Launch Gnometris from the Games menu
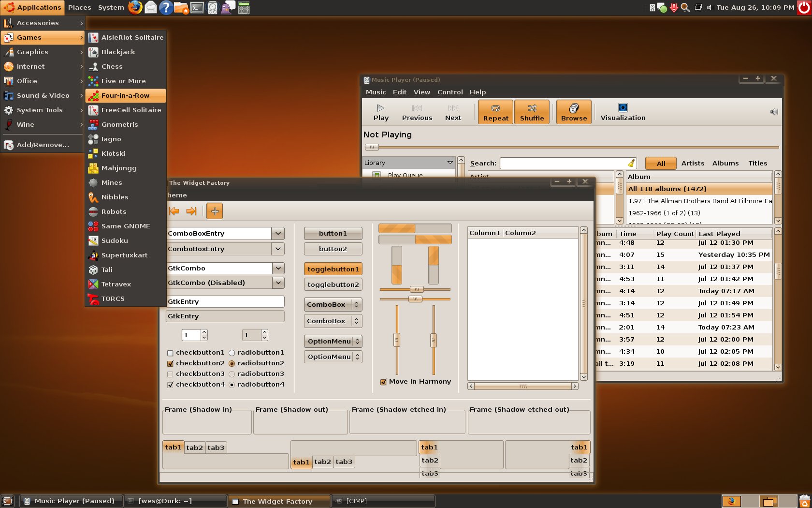Screen dimensions: 812x508 pos(126,124)
